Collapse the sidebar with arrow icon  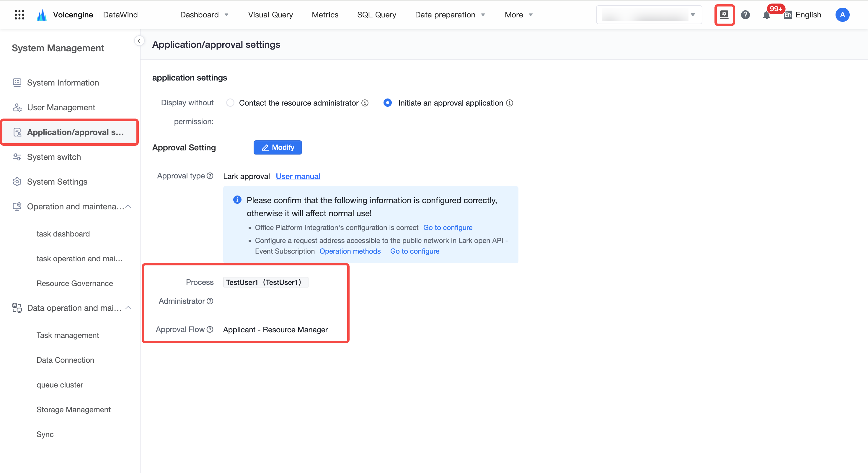tap(139, 41)
